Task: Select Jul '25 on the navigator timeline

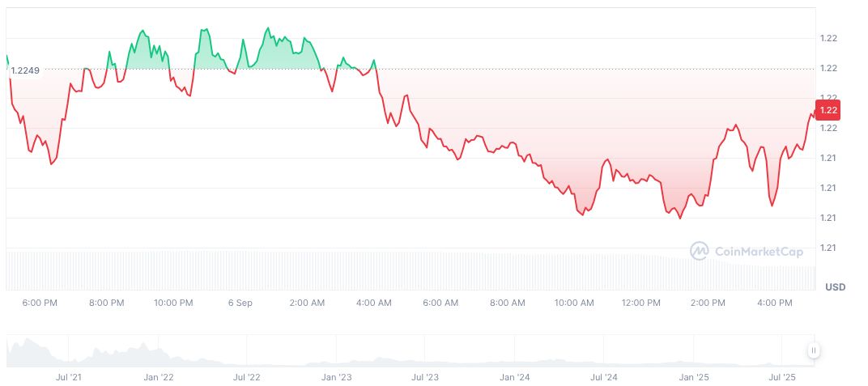Action: point(781,377)
